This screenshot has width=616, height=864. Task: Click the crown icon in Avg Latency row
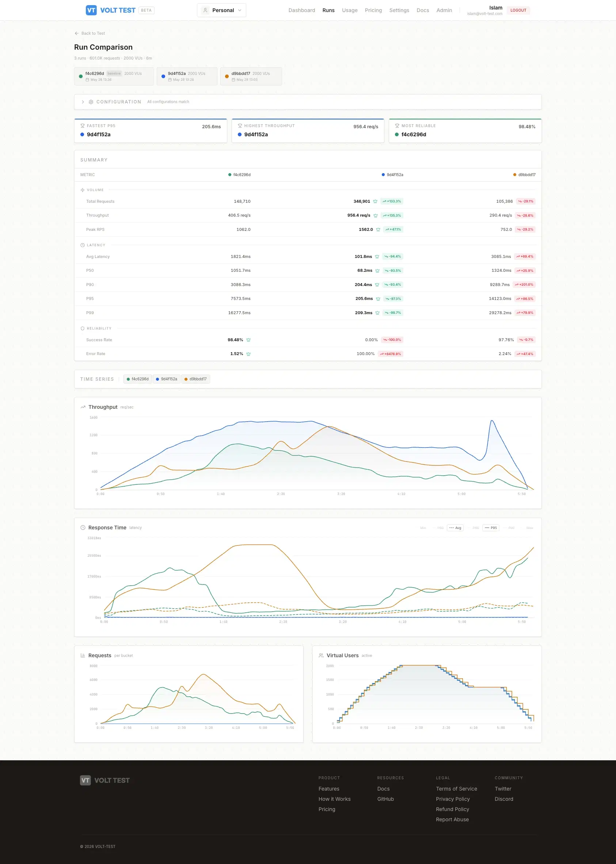[377, 257]
